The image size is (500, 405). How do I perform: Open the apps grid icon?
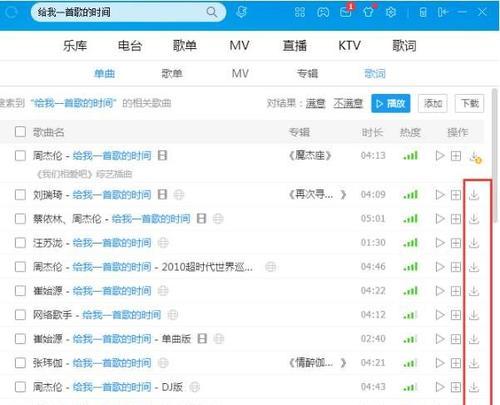tap(300, 12)
